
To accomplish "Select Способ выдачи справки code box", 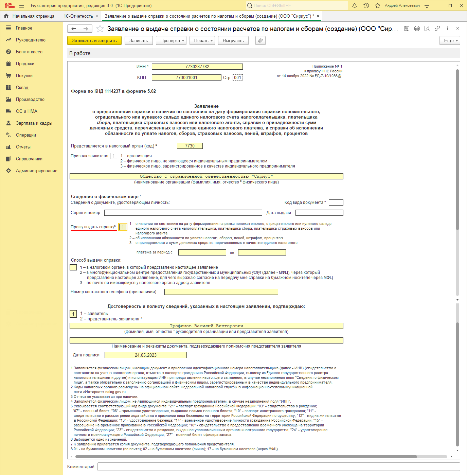I will pyautogui.click(x=73, y=267).
